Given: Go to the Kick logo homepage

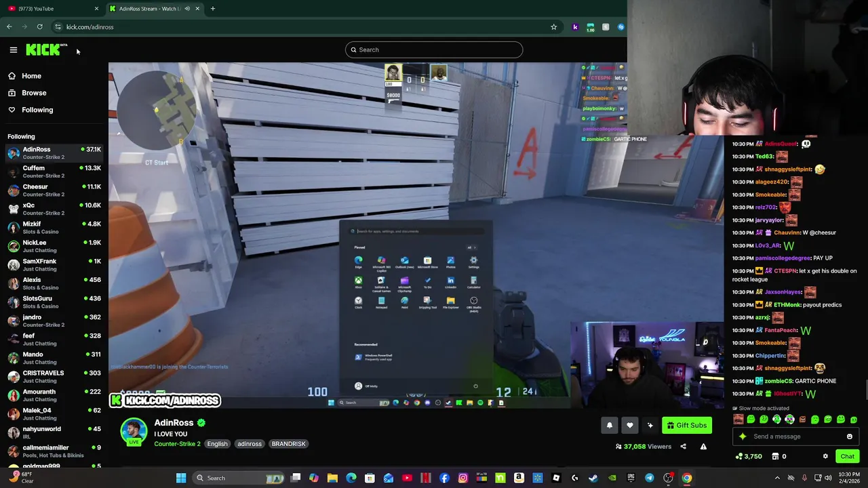Looking at the screenshot, I should (x=46, y=49).
